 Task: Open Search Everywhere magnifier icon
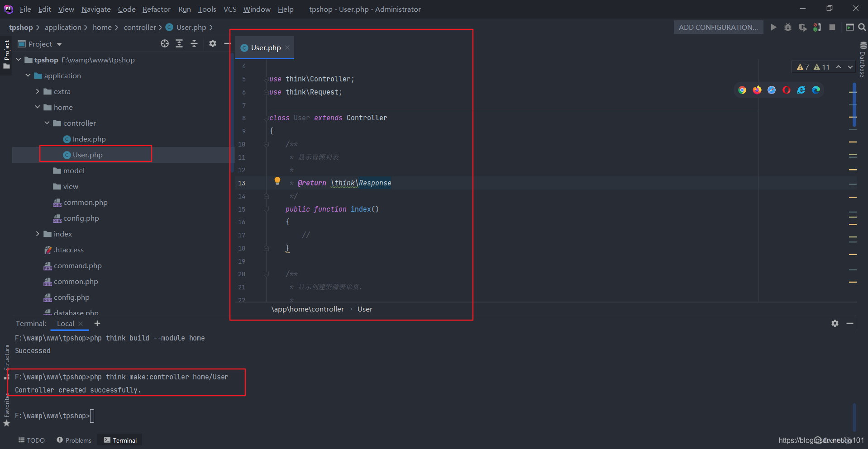click(862, 27)
